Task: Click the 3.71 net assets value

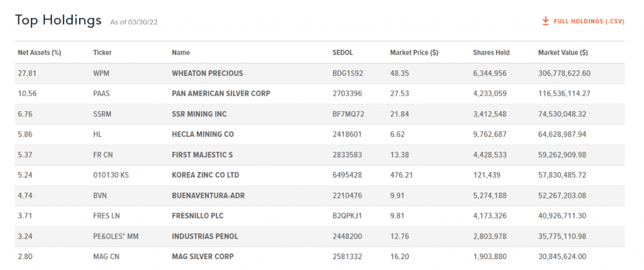Action: [24, 216]
